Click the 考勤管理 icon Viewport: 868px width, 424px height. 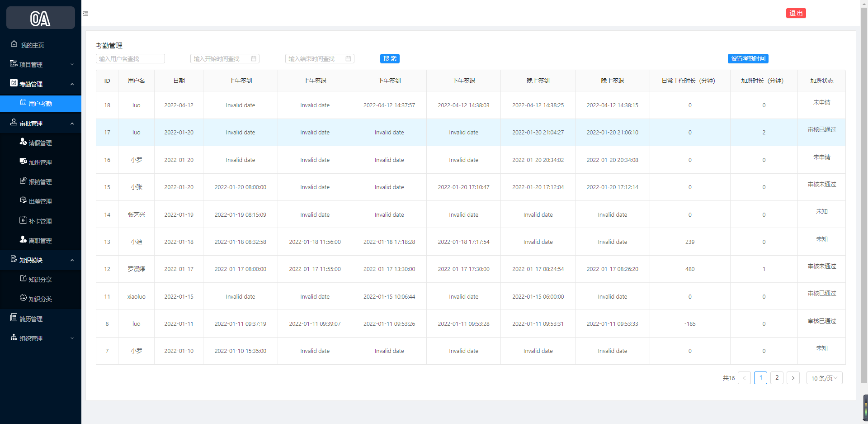(14, 83)
